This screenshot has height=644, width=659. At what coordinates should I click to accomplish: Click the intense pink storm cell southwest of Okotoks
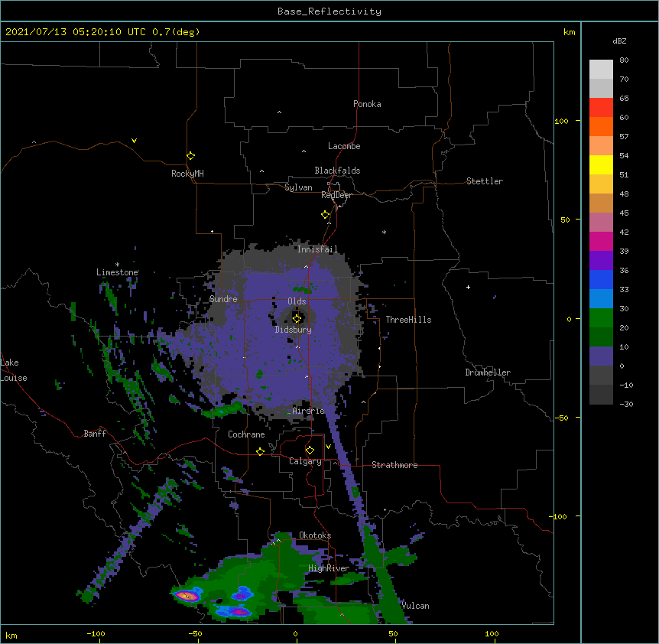[x=187, y=596]
